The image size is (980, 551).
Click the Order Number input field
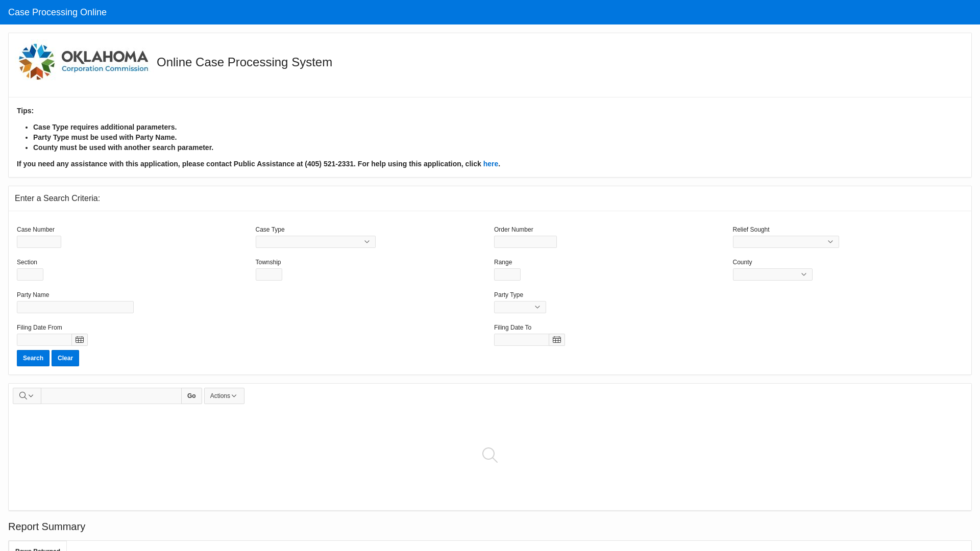coord(525,241)
